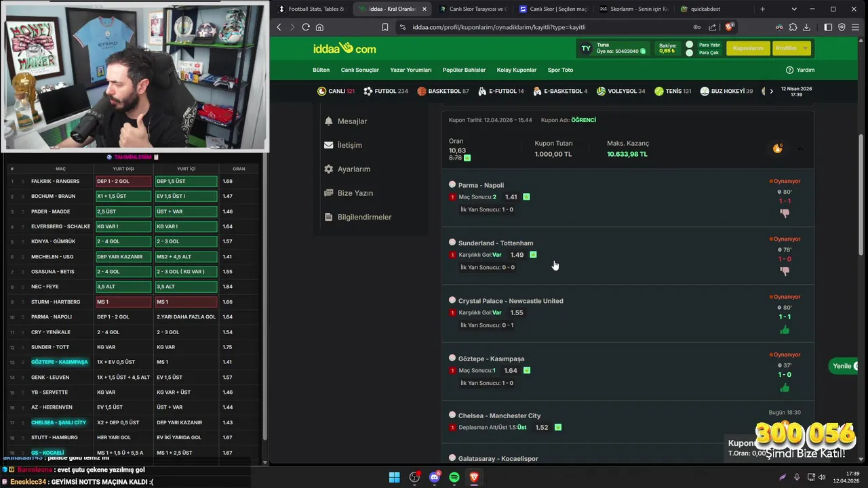Select the VOLEYBOL sport category

(620, 91)
